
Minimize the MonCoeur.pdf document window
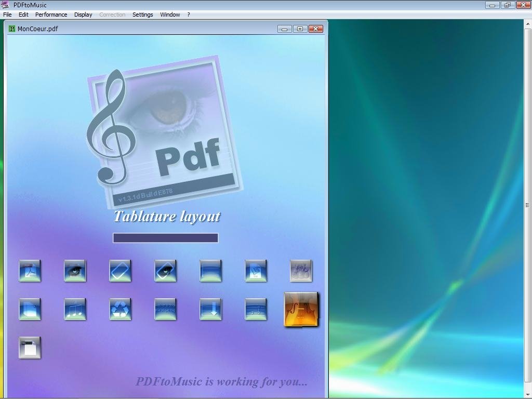pos(284,29)
